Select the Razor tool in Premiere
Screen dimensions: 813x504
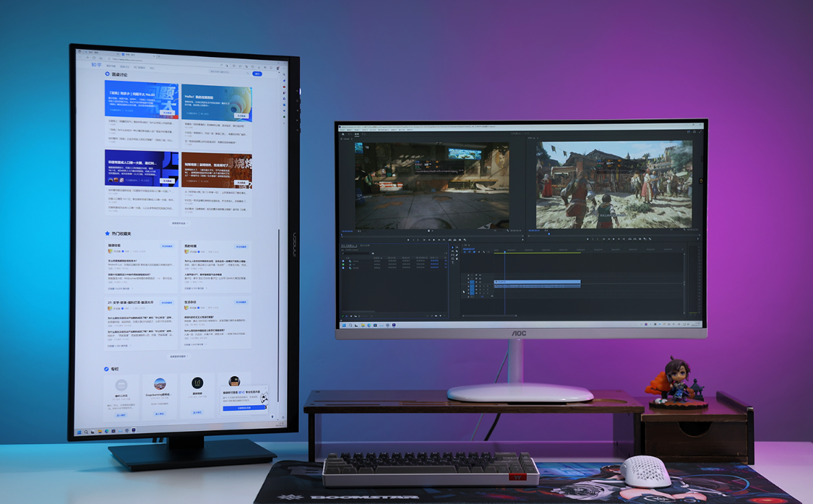pos(457,251)
